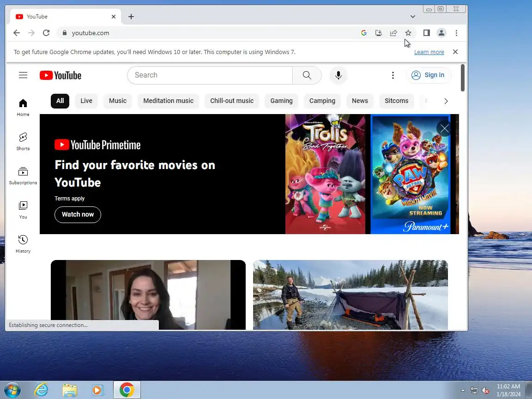Open the snowy camping video thumbnail
The image size is (532, 399).
(350, 295)
